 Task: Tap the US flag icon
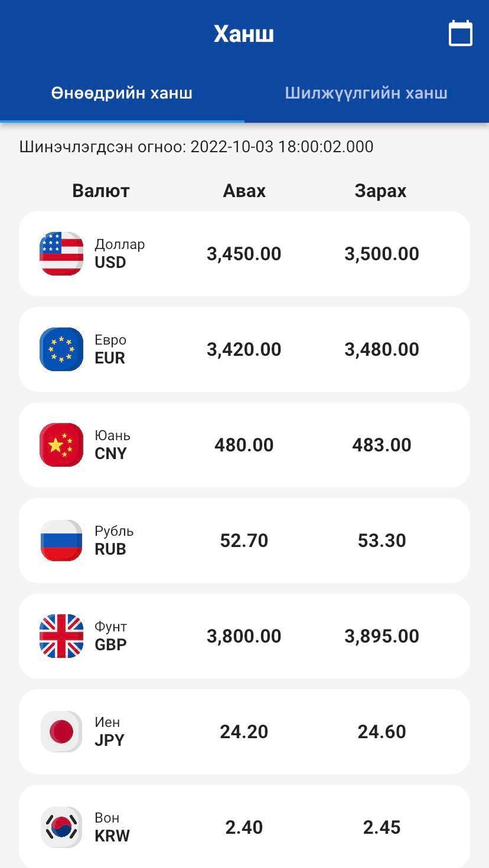click(61, 254)
